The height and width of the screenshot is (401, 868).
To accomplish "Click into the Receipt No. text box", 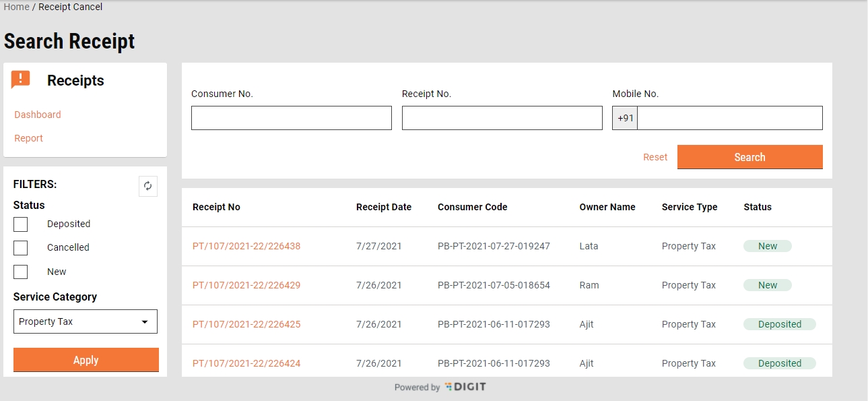I will coord(502,118).
